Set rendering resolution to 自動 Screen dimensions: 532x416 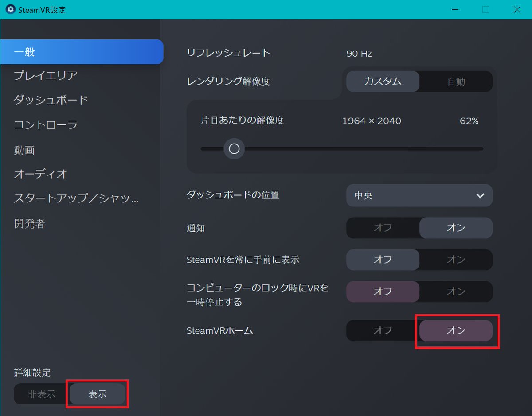point(456,82)
